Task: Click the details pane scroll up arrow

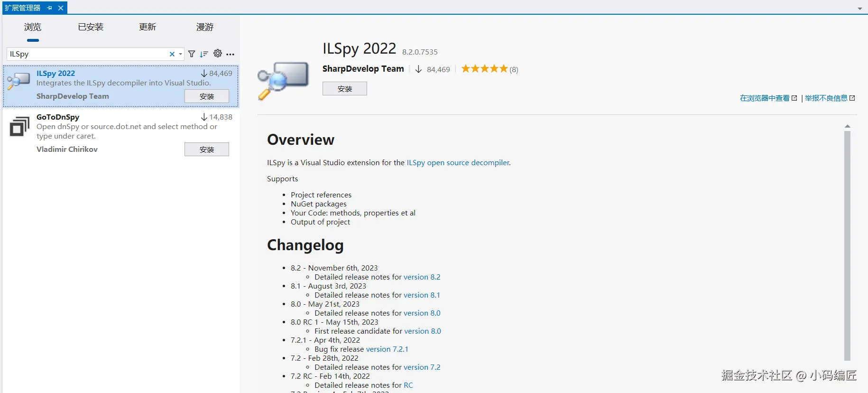Action: 847,126
